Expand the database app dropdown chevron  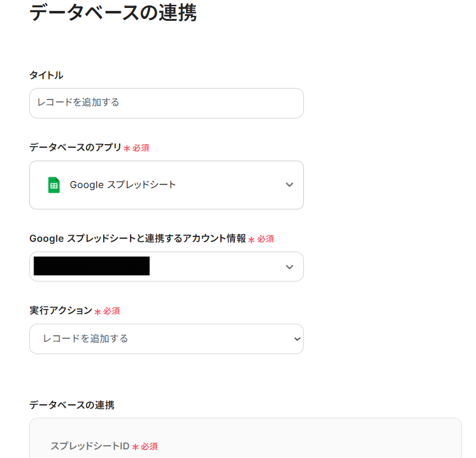coord(289,185)
